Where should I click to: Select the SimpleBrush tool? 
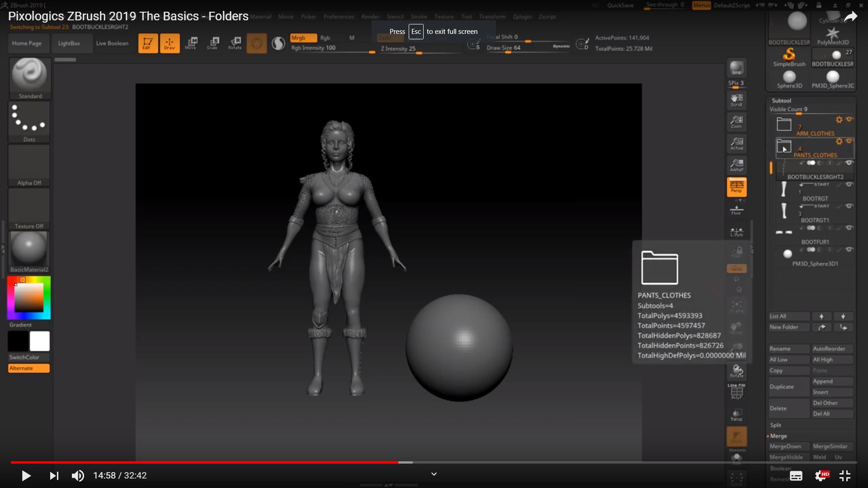pyautogui.click(x=789, y=57)
